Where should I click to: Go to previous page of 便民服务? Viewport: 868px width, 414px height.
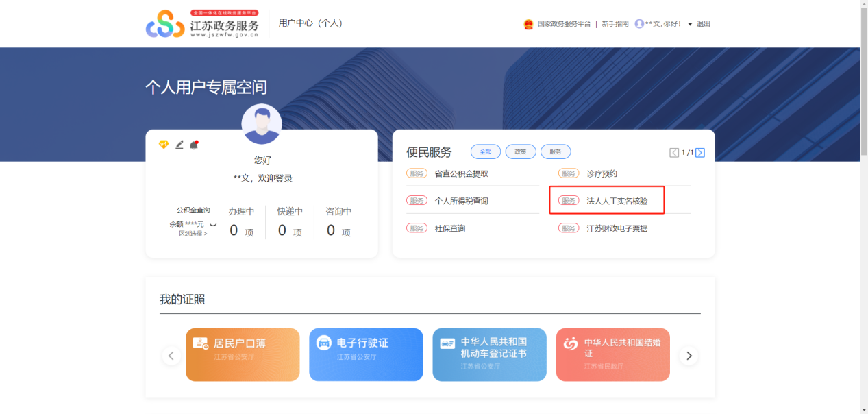[674, 153]
